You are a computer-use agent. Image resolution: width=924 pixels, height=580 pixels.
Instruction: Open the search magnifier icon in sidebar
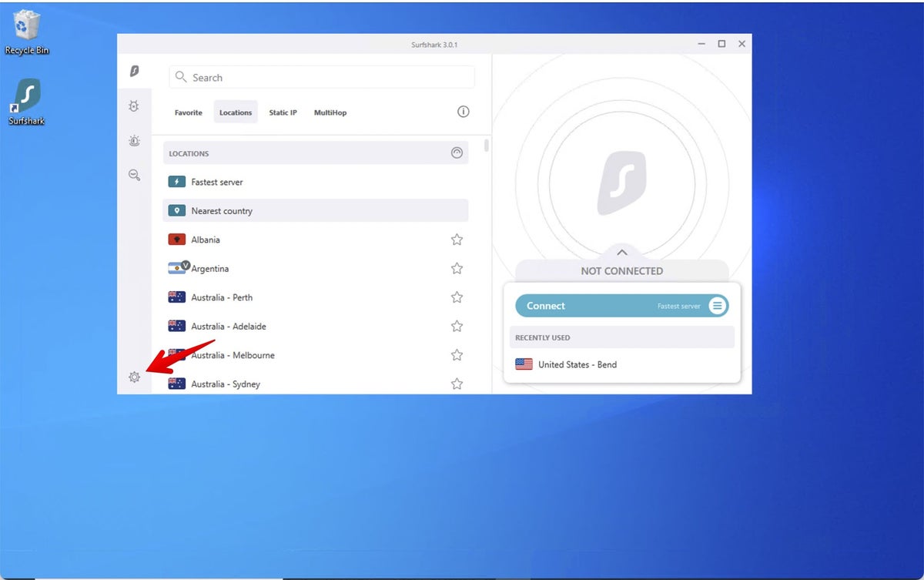[134, 176]
